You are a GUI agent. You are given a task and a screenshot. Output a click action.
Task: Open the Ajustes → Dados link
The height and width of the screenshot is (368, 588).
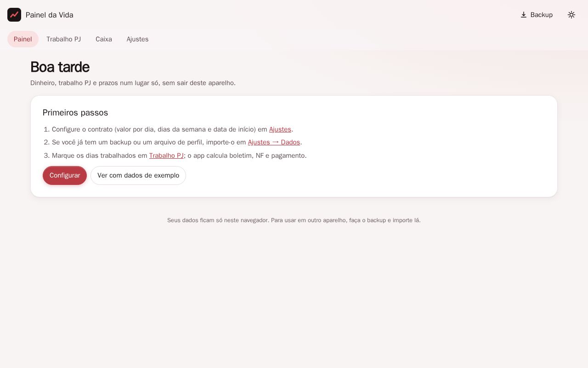point(274,142)
